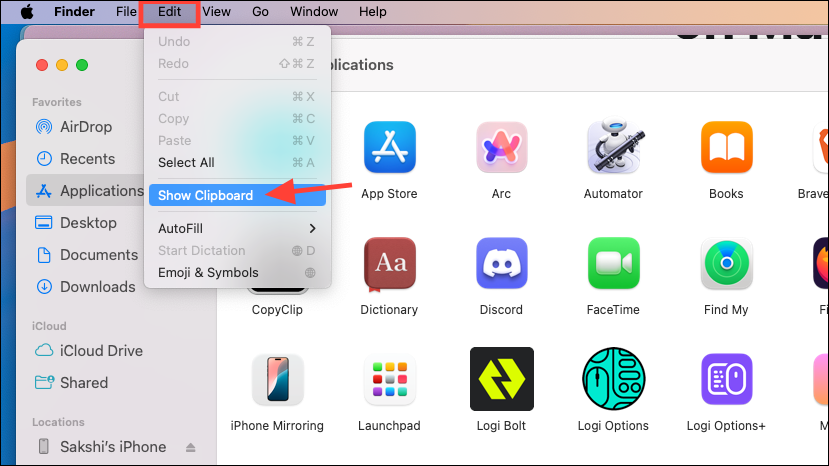This screenshot has height=466, width=829.
Task: Open the Dictionary app icon
Action: (x=390, y=263)
